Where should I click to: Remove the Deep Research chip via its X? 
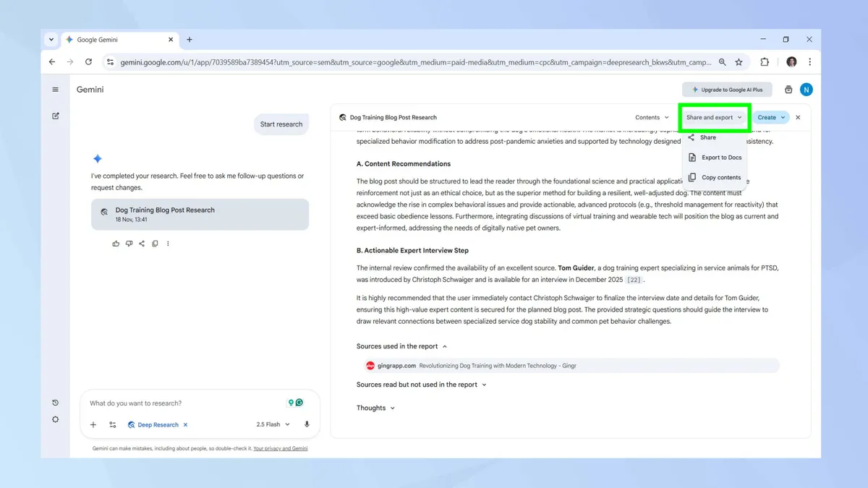pyautogui.click(x=185, y=424)
